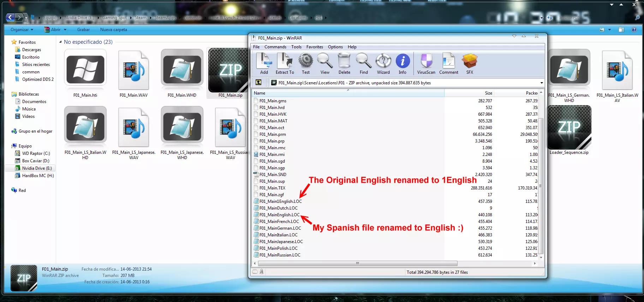The height and width of the screenshot is (302, 644).
Task: Open recent locations dropdown beside navigation arrows
Action: click(x=26, y=18)
